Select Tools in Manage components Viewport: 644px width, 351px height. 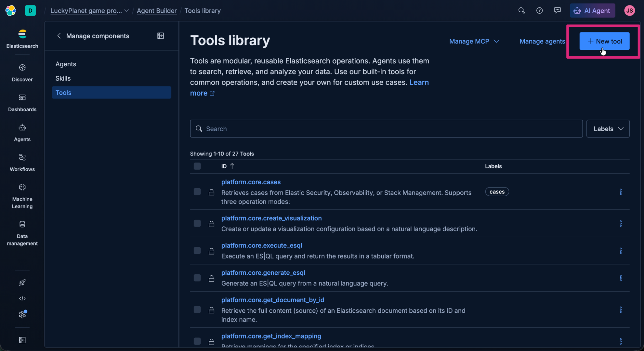pyautogui.click(x=111, y=92)
